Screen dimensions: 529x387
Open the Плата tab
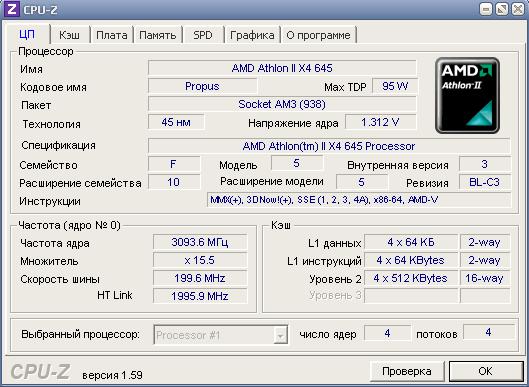click(112, 35)
